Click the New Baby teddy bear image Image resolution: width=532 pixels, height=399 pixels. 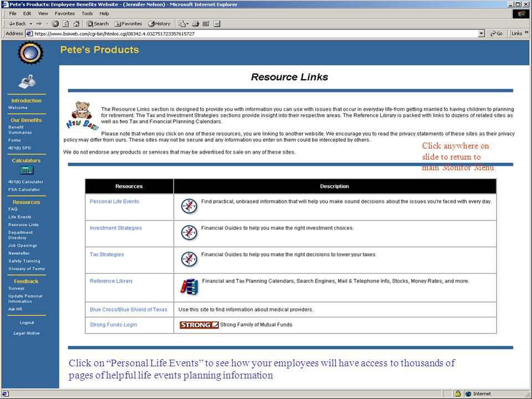[83, 115]
